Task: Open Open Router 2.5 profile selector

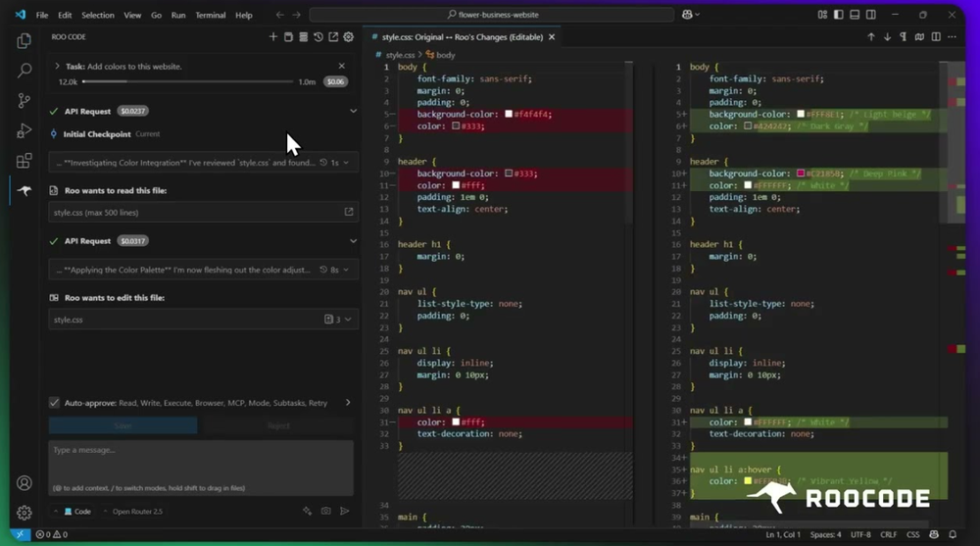Action: pos(136,511)
